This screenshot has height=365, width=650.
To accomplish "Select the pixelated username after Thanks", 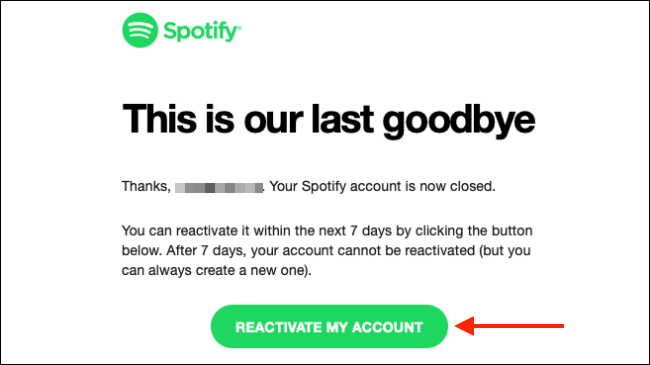I will 219,188.
